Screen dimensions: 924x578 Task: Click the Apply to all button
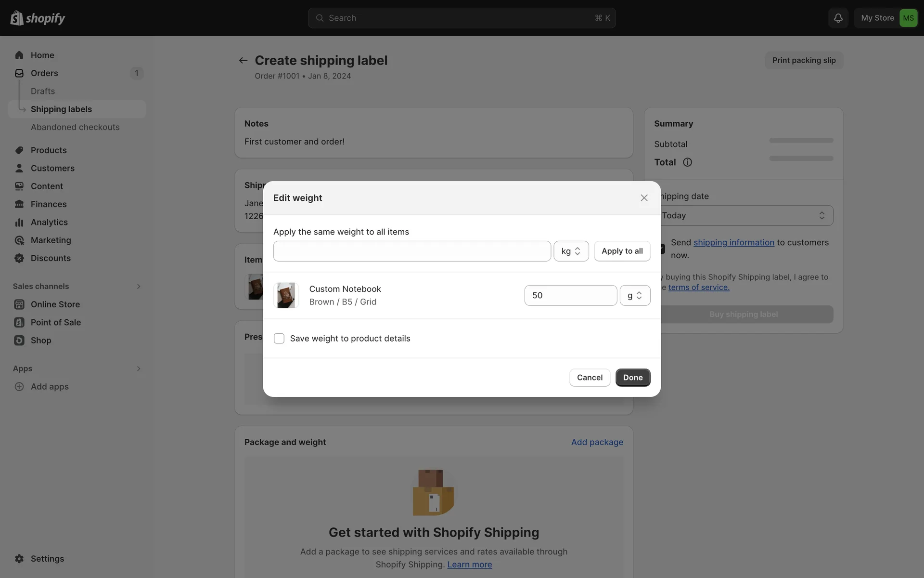click(622, 251)
